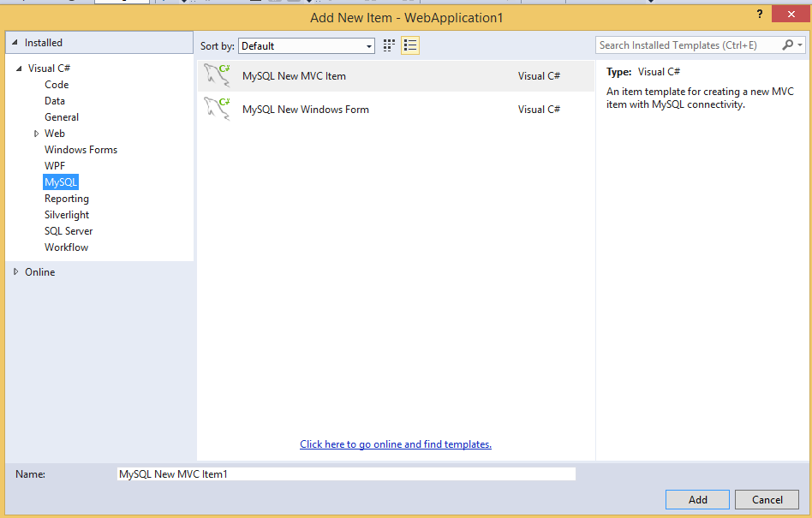Click the search magnifier icon

[787, 45]
